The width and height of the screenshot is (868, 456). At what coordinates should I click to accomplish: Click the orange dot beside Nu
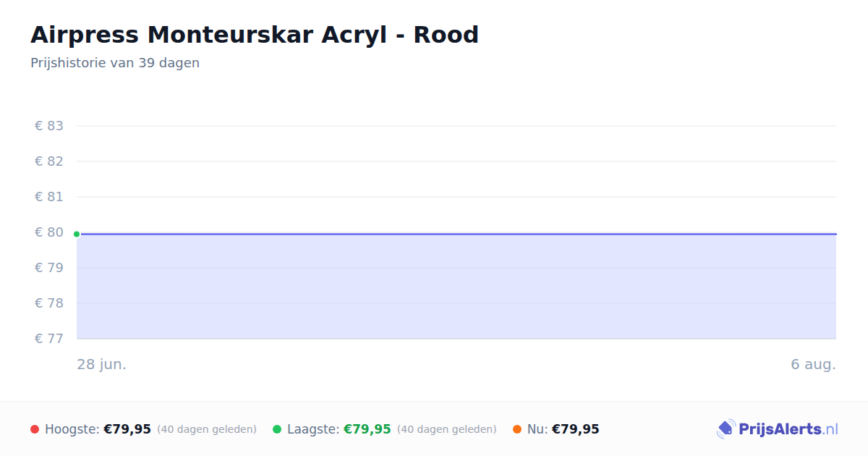pos(517,430)
